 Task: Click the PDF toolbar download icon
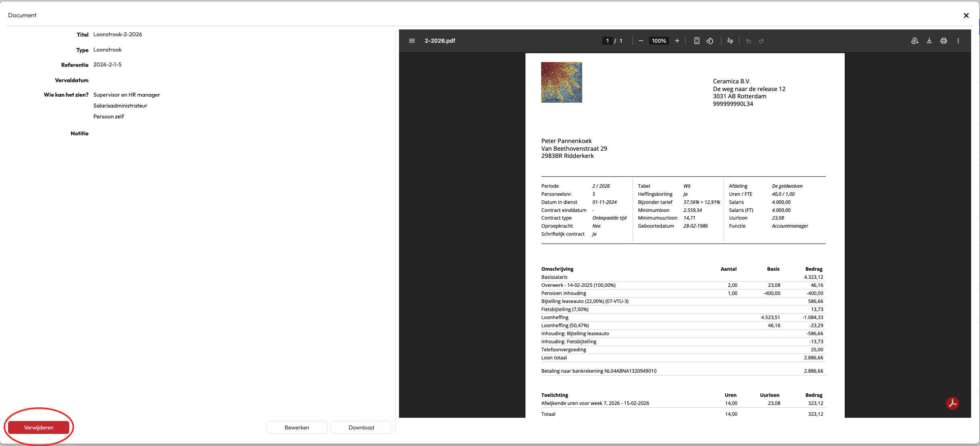[929, 41]
